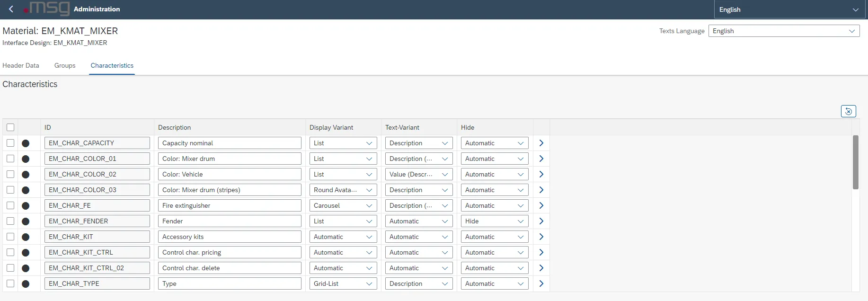
Task: Tick checkbox for EM_CHAR_KIT row
Action: tap(10, 237)
